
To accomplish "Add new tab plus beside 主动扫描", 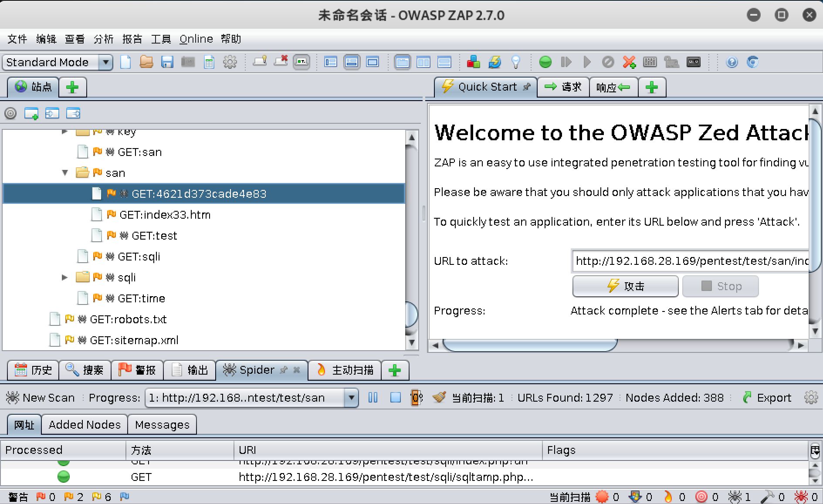I will (395, 370).
